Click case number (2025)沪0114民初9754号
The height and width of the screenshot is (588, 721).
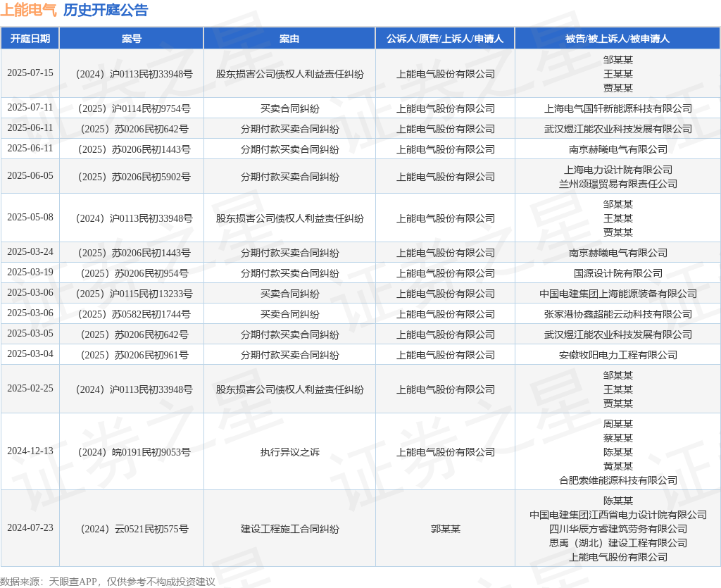134,108
